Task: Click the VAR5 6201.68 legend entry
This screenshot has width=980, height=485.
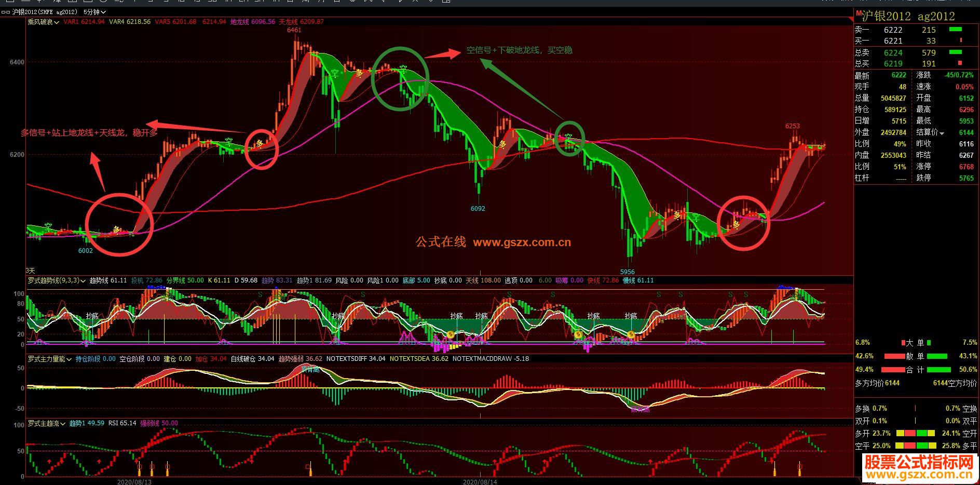Action: click(176, 22)
